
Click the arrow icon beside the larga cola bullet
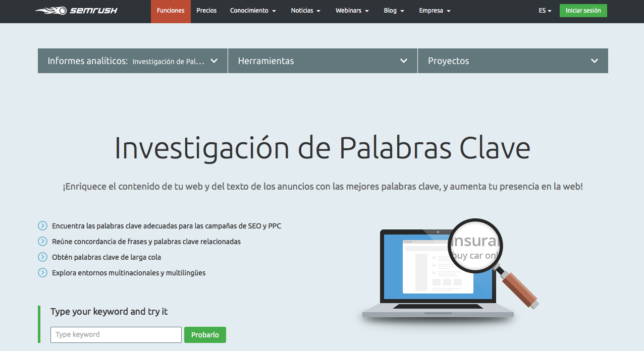click(x=42, y=257)
